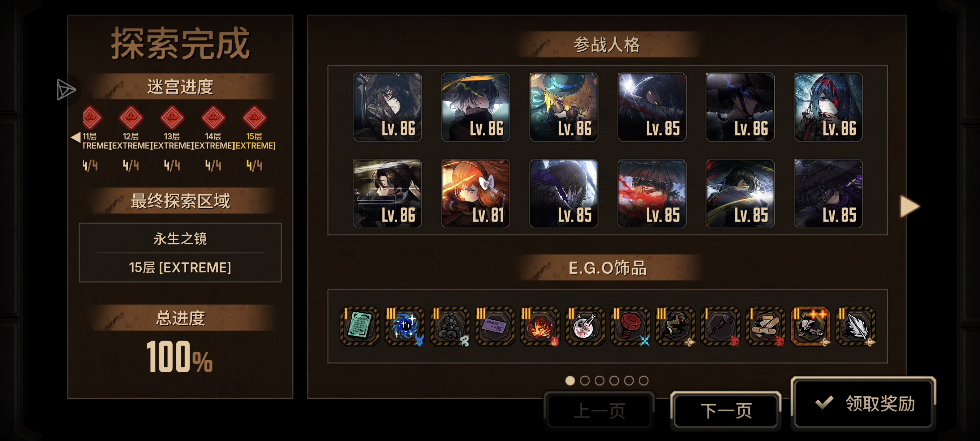Click the 下一页 button
The height and width of the screenshot is (441, 980).
726,410
